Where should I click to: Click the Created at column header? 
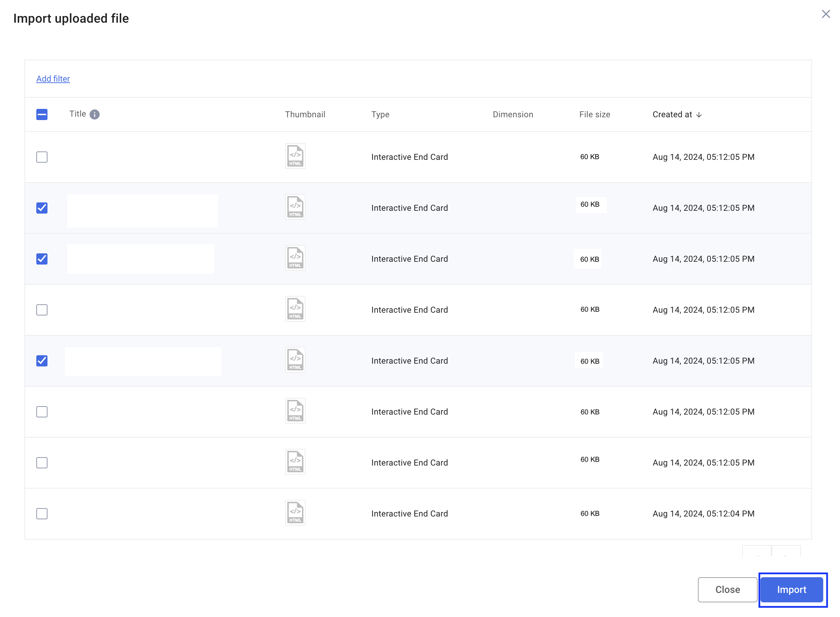[x=671, y=114]
